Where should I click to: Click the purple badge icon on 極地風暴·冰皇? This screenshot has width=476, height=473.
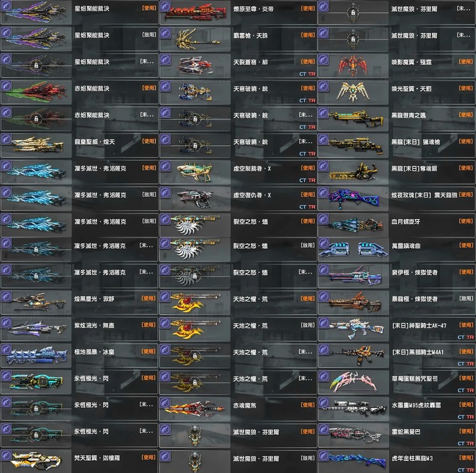[6, 349]
